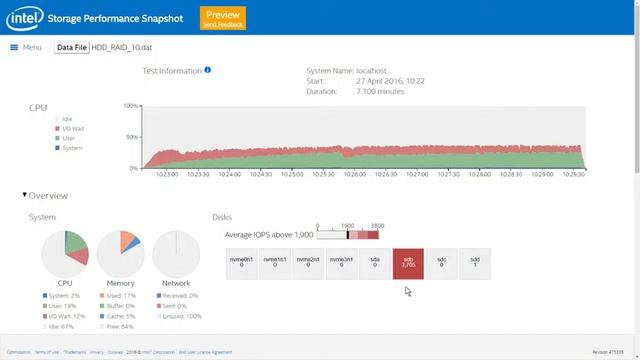Image resolution: width=640 pixels, height=360 pixels.
Task: Open the Cookies footer link
Action: click(x=115, y=352)
